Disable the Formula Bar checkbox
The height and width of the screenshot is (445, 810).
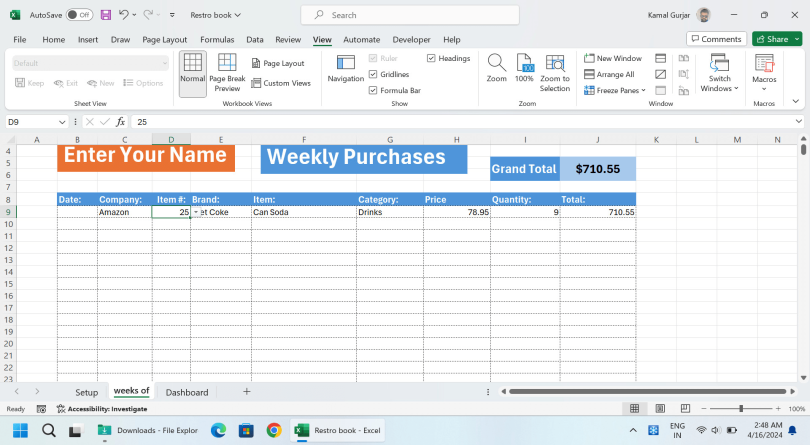click(374, 90)
